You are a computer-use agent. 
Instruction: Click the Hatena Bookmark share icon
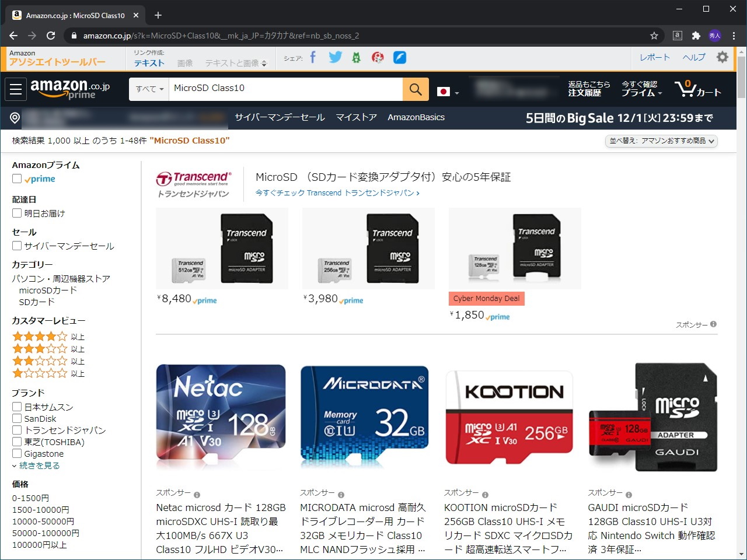356,57
